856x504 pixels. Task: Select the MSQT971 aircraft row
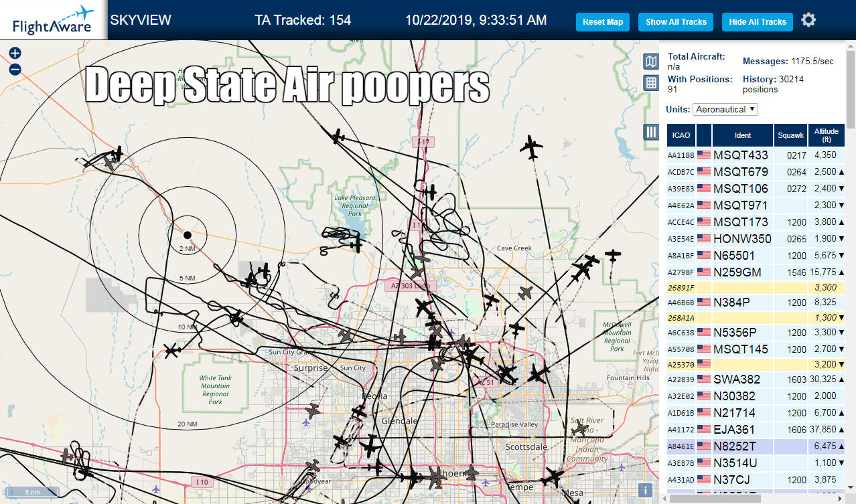(756, 205)
